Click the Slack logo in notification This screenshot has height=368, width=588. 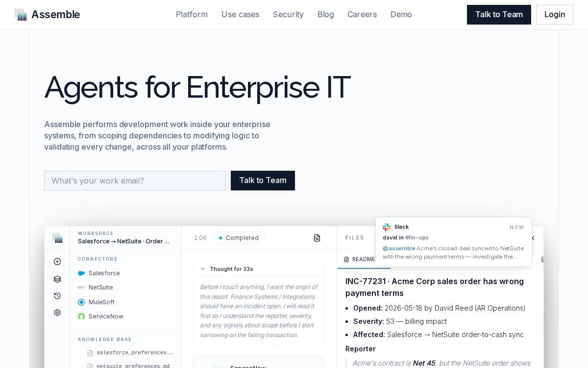click(387, 227)
